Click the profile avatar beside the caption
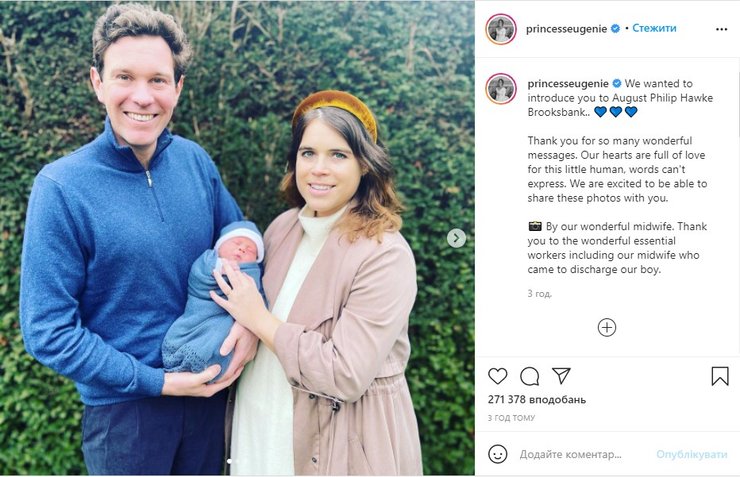 coord(501,89)
